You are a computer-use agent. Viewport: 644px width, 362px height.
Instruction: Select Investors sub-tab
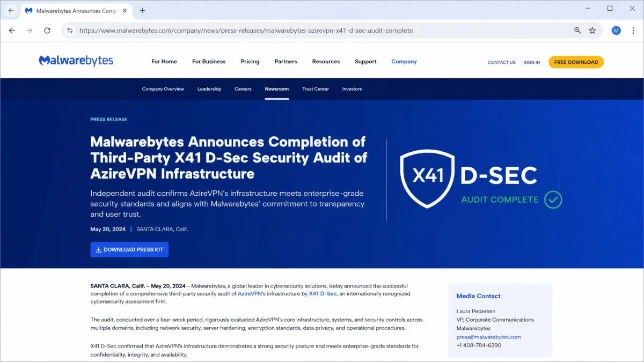(352, 89)
